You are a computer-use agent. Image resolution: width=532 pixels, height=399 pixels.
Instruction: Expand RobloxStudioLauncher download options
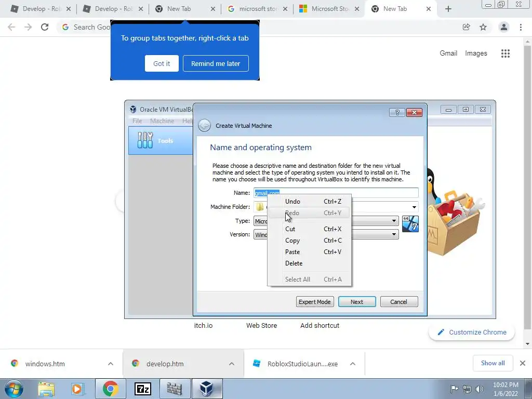click(353, 364)
